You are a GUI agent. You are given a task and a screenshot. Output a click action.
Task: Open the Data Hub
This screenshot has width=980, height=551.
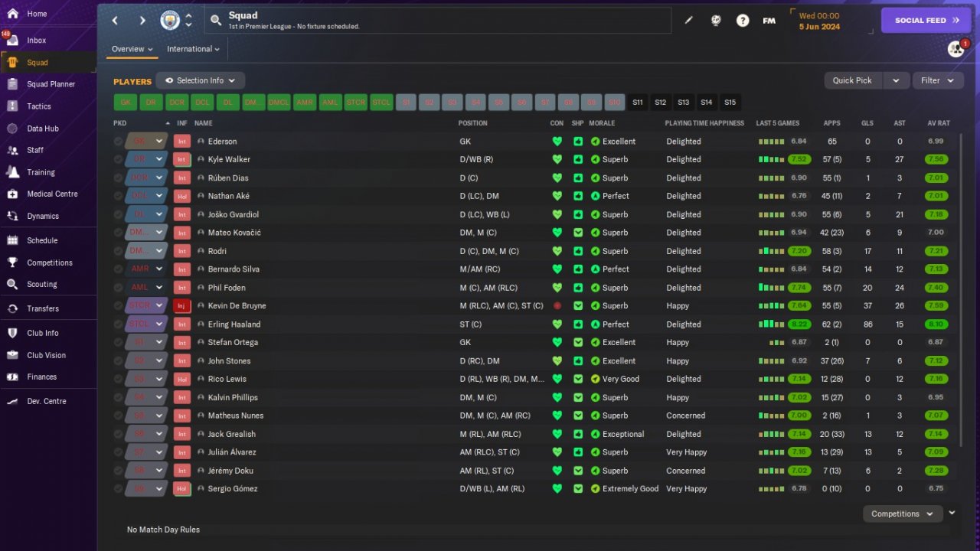point(43,129)
